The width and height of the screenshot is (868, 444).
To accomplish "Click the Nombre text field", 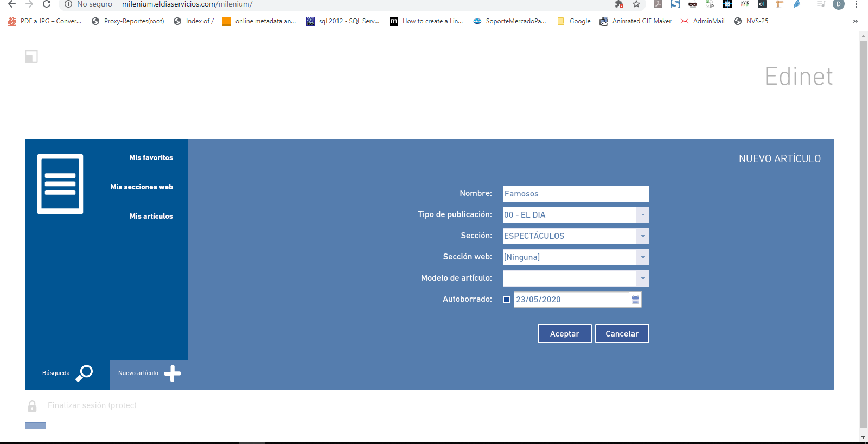I will click(576, 194).
